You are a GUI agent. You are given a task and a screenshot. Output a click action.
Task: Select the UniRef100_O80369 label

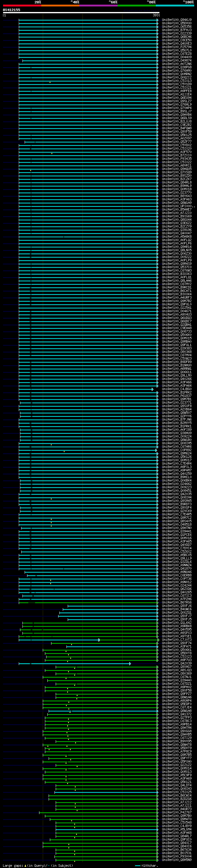click(x=176, y=673)
